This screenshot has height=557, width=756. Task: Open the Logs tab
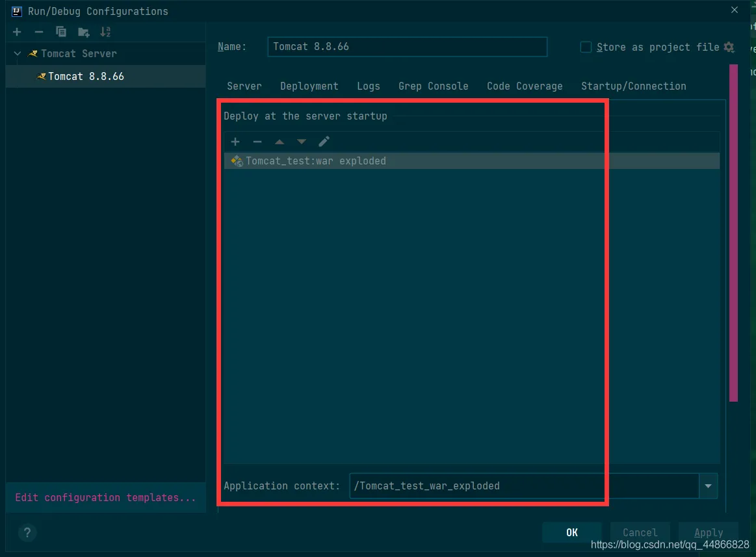tap(369, 86)
